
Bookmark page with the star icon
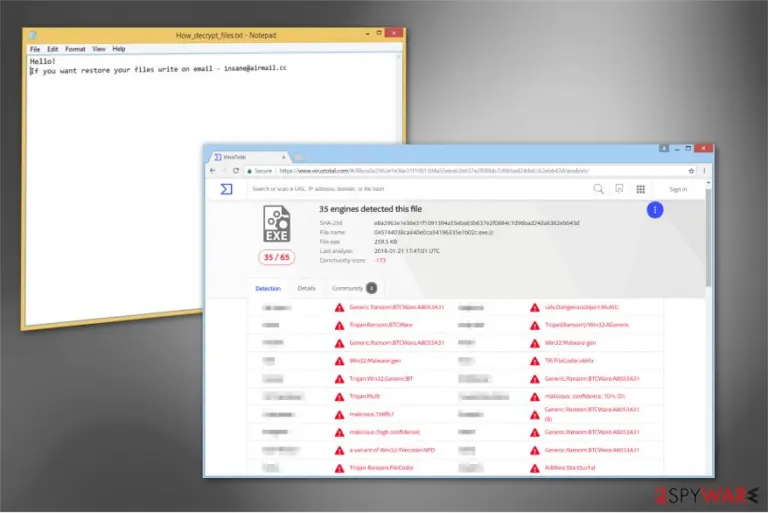(691, 171)
